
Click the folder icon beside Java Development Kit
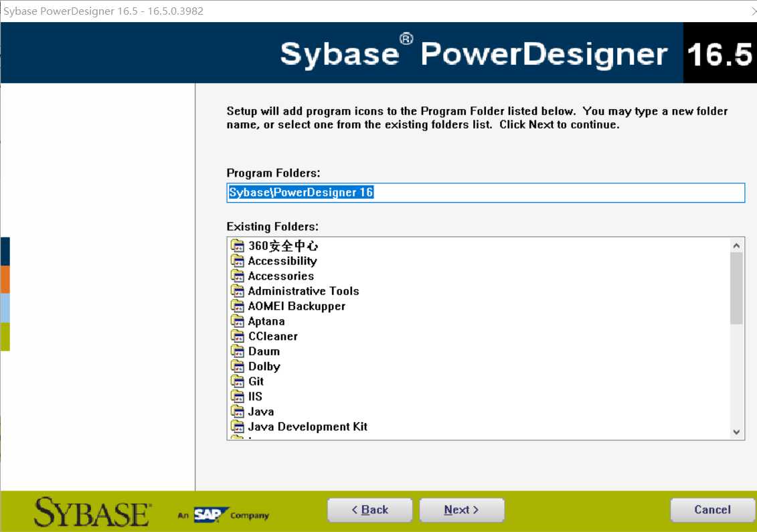pyautogui.click(x=237, y=426)
